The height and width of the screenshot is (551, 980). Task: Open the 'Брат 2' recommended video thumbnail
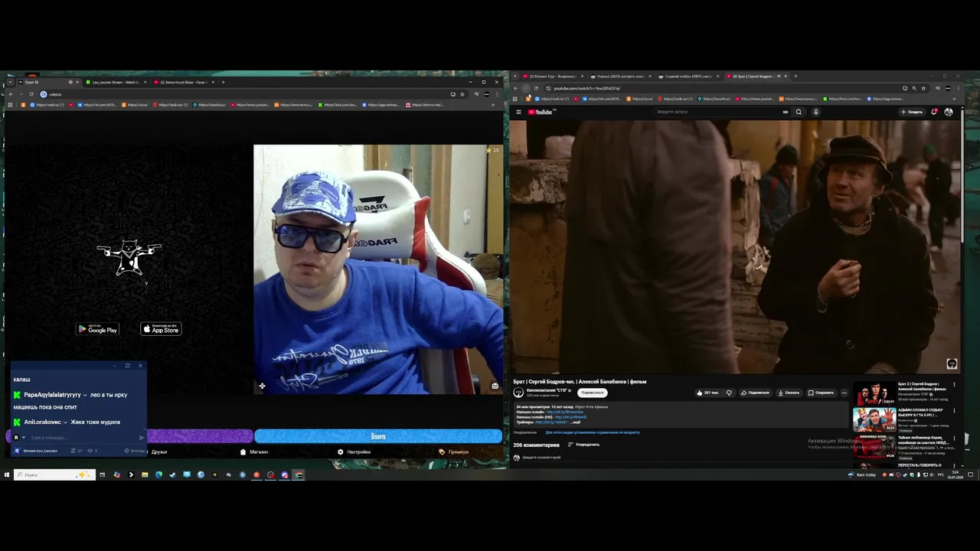(874, 393)
